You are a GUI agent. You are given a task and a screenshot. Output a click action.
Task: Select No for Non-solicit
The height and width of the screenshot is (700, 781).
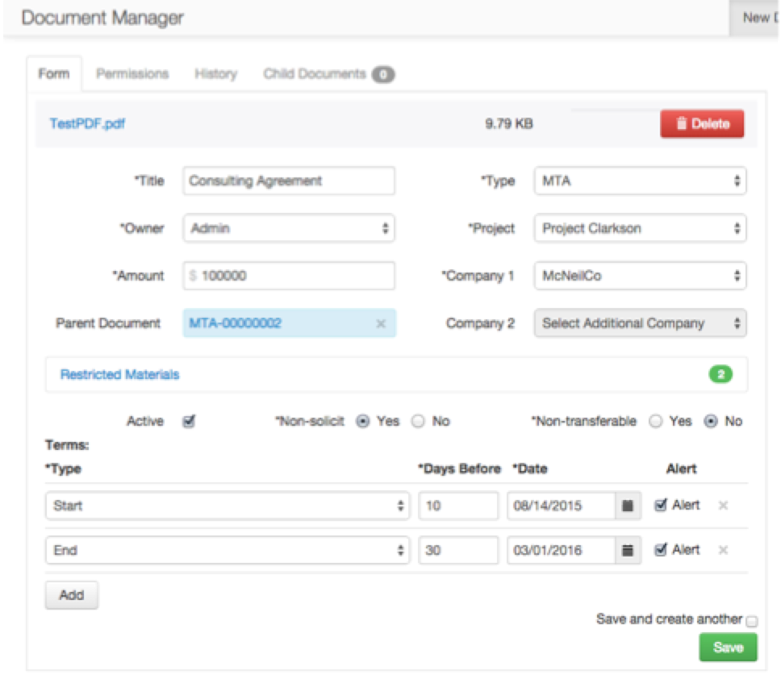418,421
